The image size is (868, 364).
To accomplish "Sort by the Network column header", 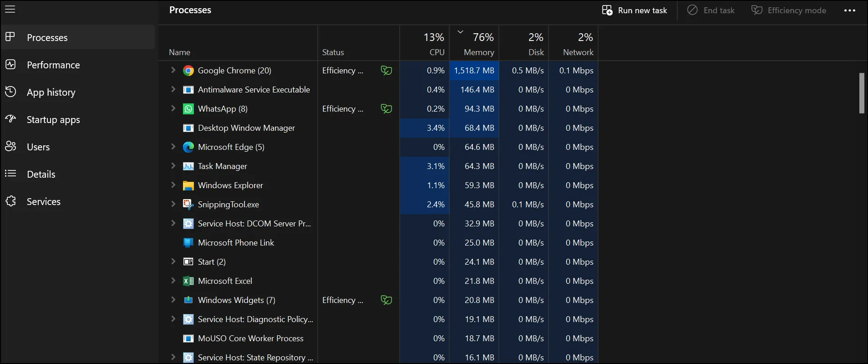I will click(x=574, y=43).
